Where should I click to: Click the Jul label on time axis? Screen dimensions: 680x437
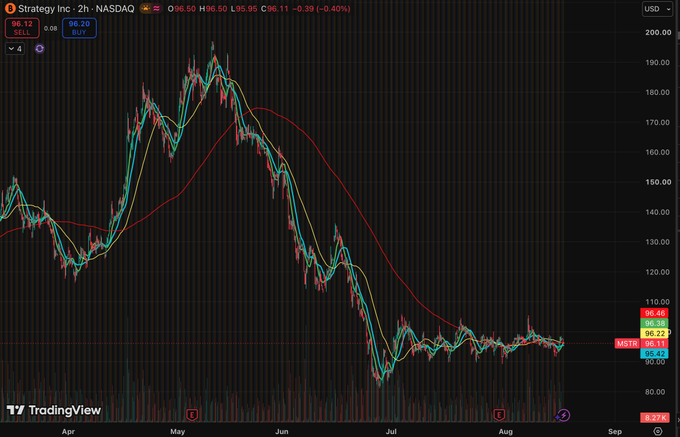pyautogui.click(x=392, y=431)
